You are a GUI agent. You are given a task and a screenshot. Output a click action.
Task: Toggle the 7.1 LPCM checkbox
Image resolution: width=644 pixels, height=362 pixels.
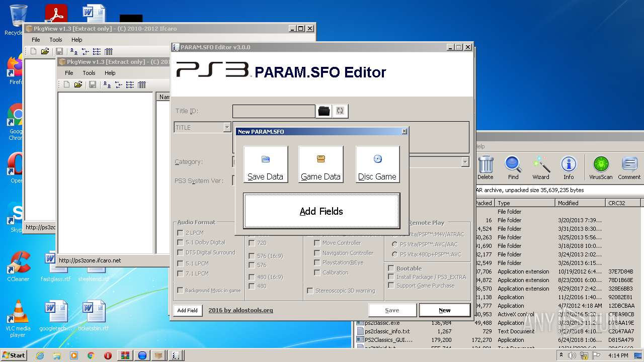[180, 274]
